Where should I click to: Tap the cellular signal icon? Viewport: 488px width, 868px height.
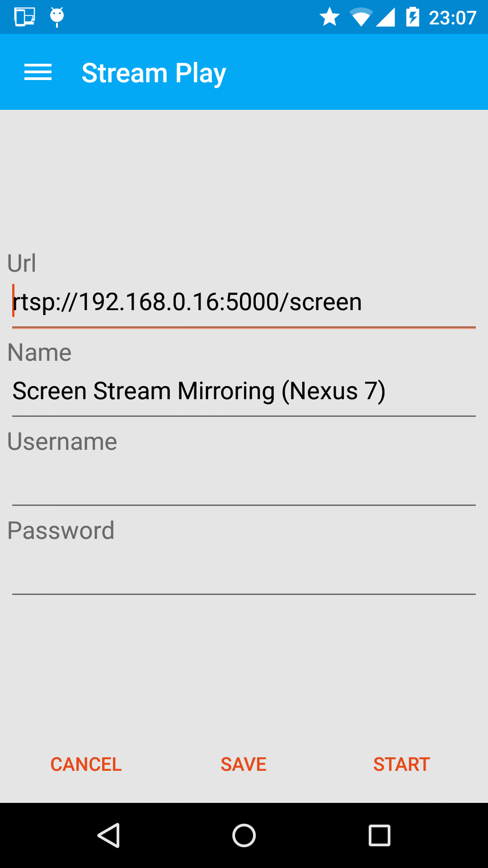[385, 17]
